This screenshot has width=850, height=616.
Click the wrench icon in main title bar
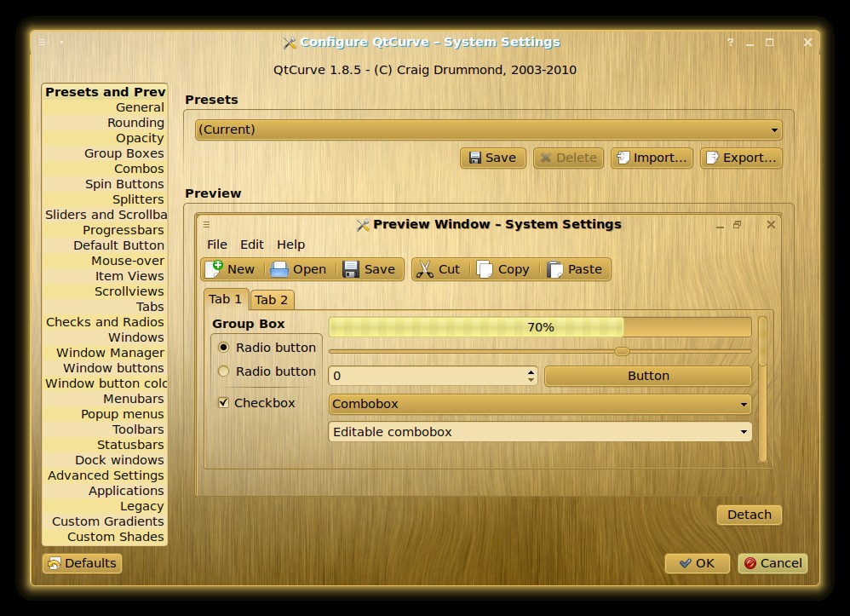tap(290, 43)
